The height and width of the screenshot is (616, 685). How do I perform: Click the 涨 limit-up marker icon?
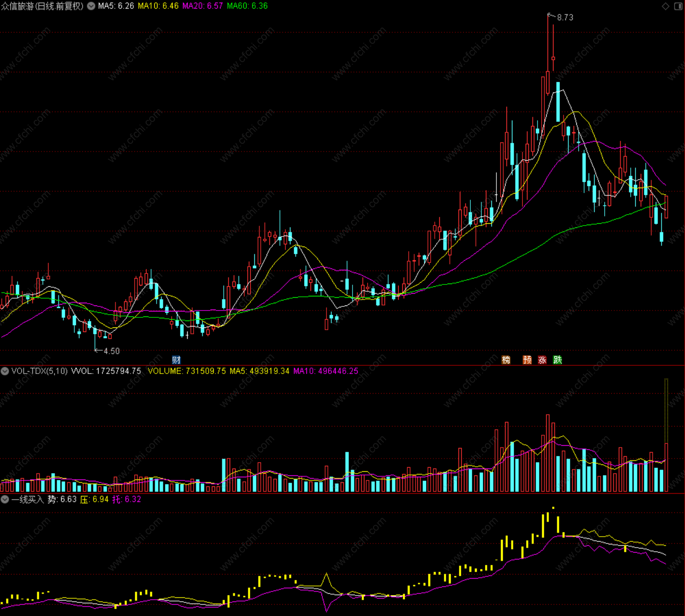pyautogui.click(x=543, y=360)
